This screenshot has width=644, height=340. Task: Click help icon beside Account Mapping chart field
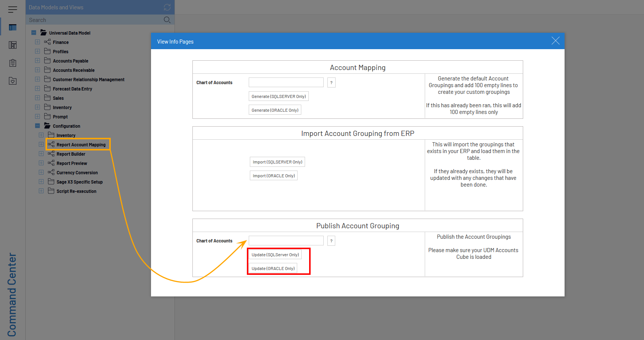click(x=331, y=83)
